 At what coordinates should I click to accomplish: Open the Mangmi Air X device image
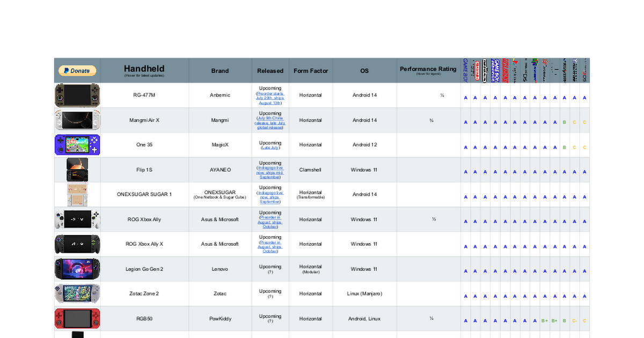tap(77, 120)
